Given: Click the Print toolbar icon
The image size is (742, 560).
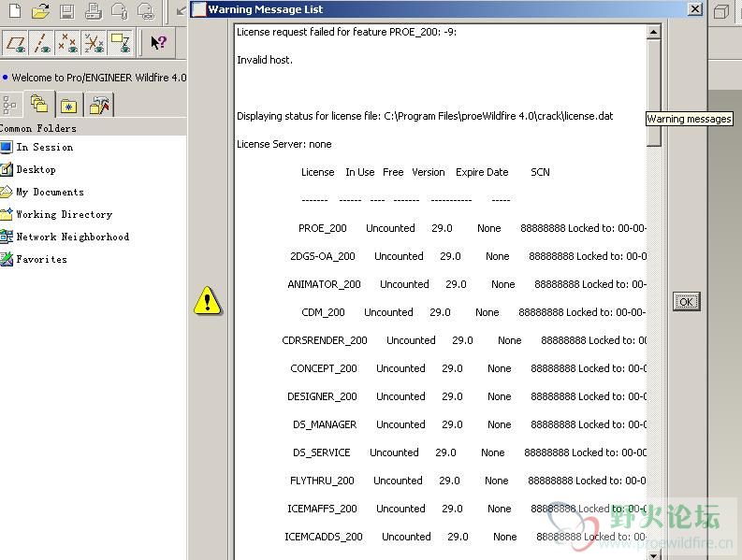Looking at the screenshot, I should tap(94, 10).
